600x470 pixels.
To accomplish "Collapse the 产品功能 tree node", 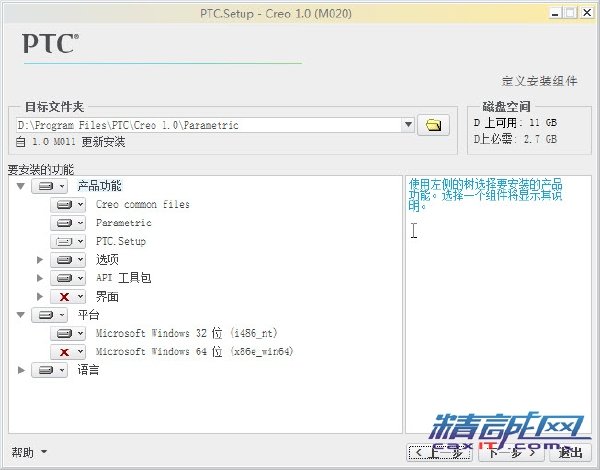I will point(21,186).
